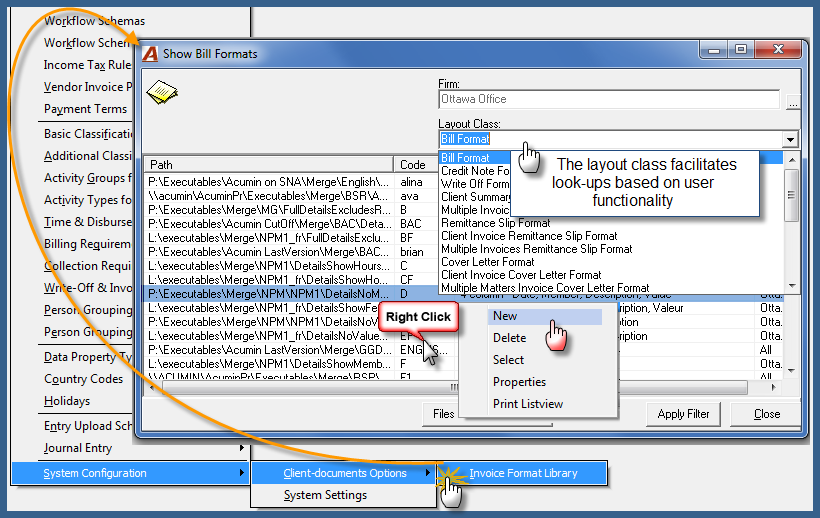Click listview horizontal scrollbar left arrow

pos(152,387)
